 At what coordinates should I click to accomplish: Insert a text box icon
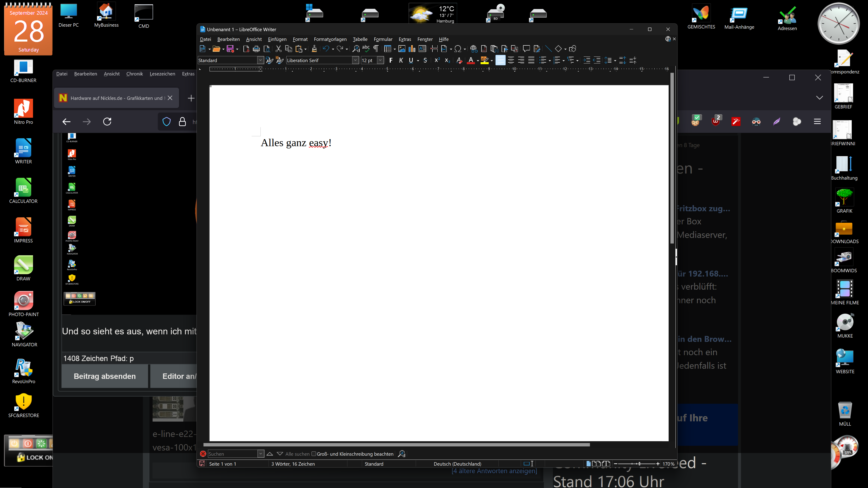422,49
